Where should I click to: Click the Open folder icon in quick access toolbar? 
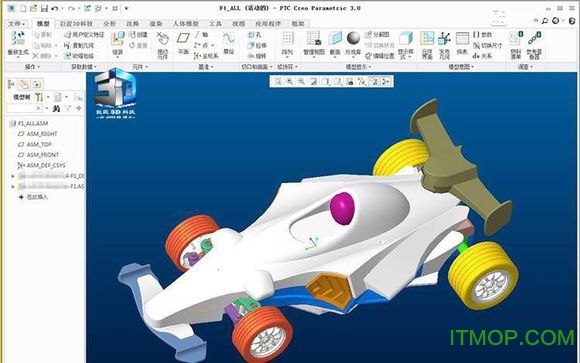[x=34, y=8]
